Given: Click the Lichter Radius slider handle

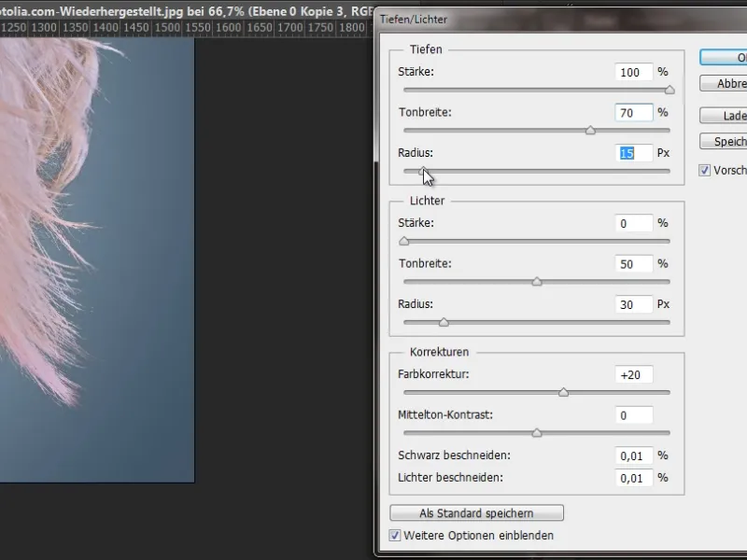Looking at the screenshot, I should point(444,322).
